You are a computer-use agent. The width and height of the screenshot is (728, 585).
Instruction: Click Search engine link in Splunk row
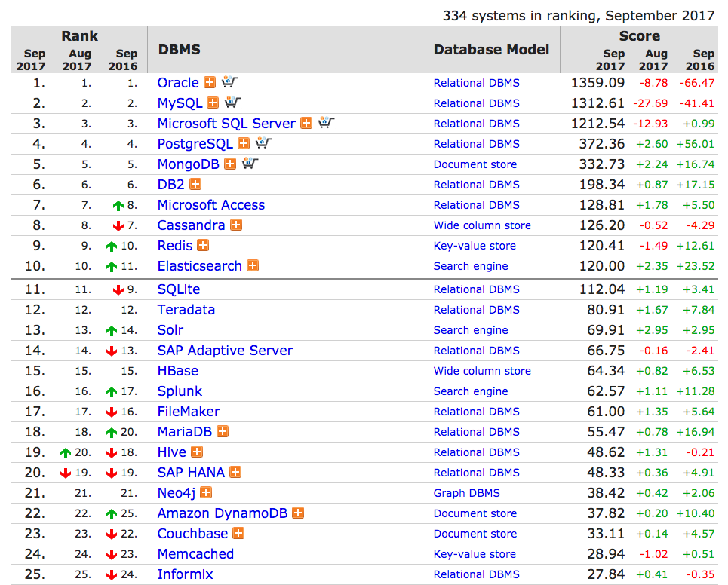471,391
